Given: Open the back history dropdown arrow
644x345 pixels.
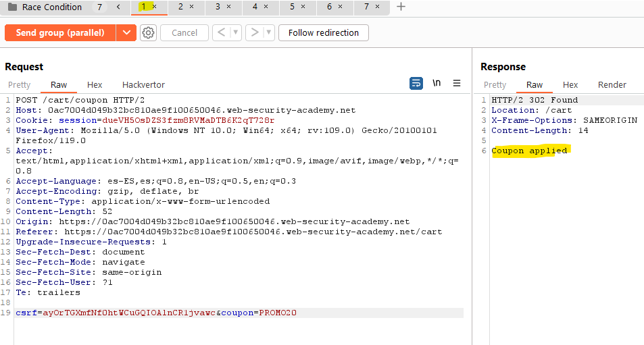Looking at the screenshot, I should pyautogui.click(x=236, y=32).
